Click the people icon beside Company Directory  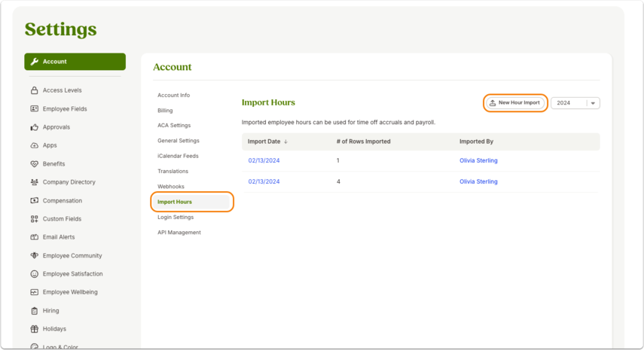(x=35, y=182)
